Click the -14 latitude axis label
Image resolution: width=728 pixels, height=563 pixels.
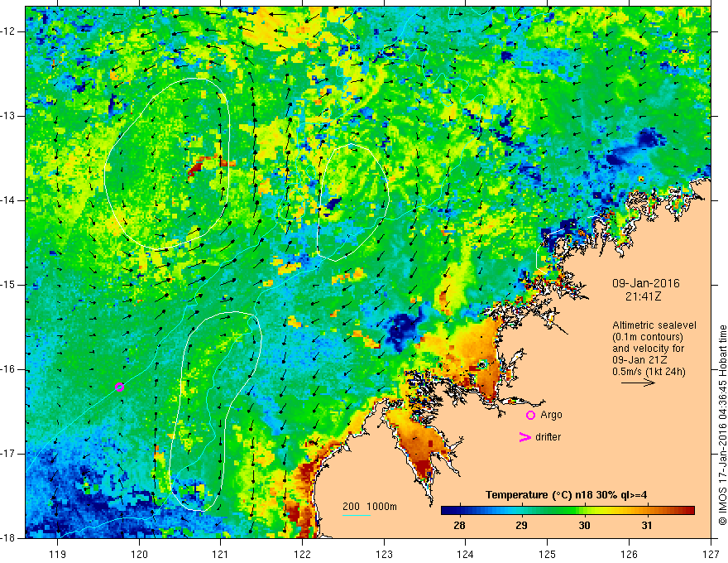click(x=8, y=200)
